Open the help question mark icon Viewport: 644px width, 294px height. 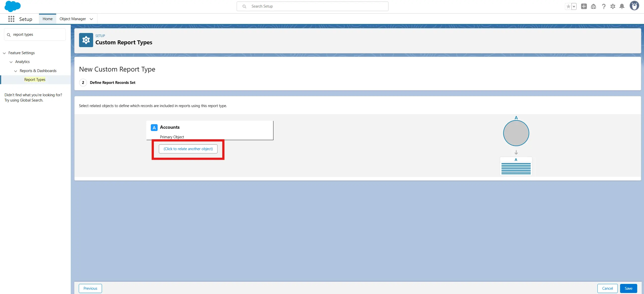click(x=603, y=7)
